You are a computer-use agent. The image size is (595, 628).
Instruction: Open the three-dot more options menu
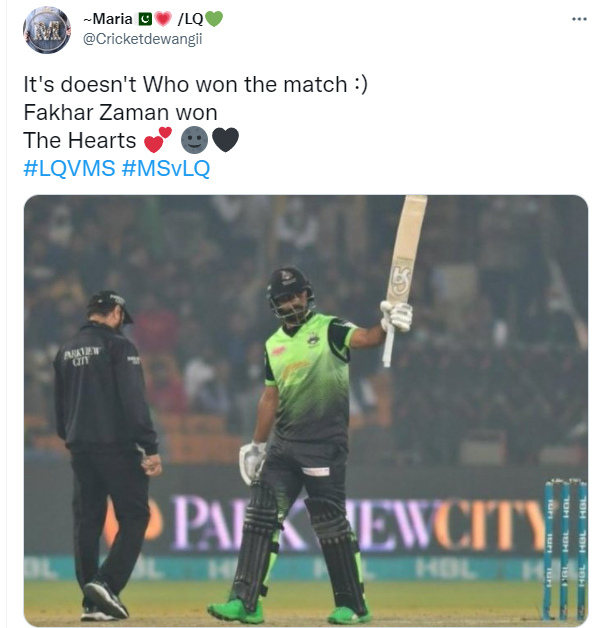pyautogui.click(x=579, y=19)
